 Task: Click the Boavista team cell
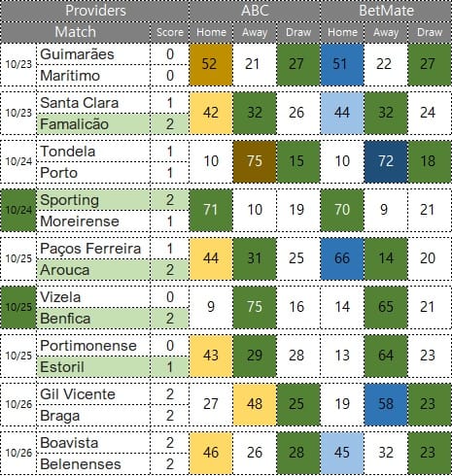(x=93, y=443)
